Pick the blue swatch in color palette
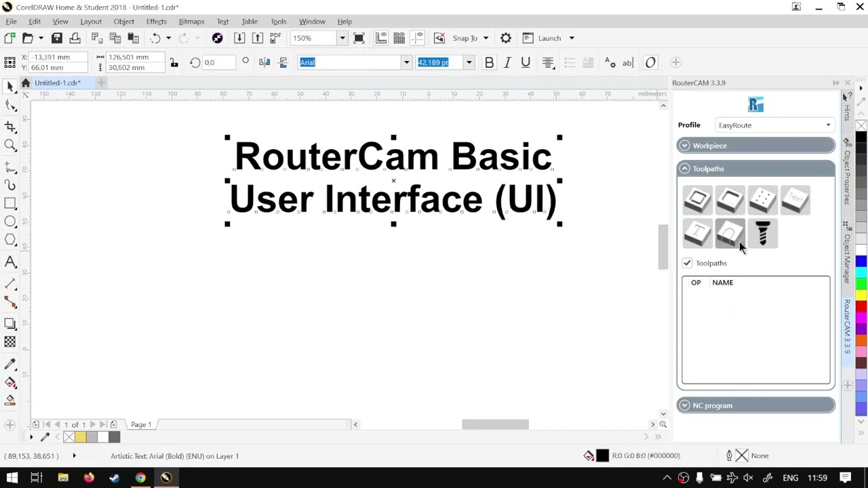868x488 pixels. pyautogui.click(x=861, y=262)
